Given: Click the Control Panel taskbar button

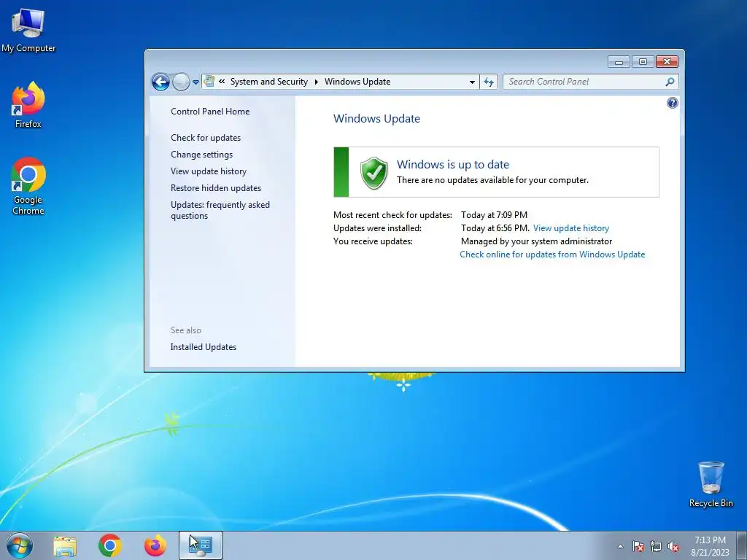Looking at the screenshot, I should point(201,545).
